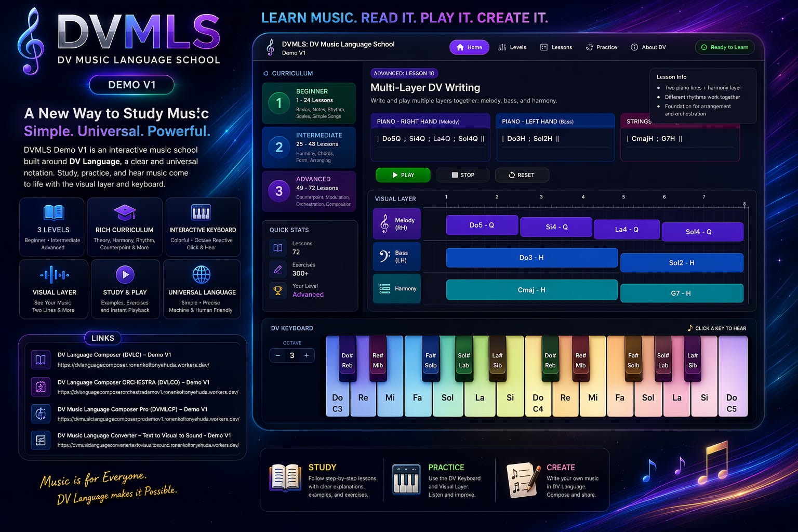Click the Your Level trophy icon

click(278, 290)
